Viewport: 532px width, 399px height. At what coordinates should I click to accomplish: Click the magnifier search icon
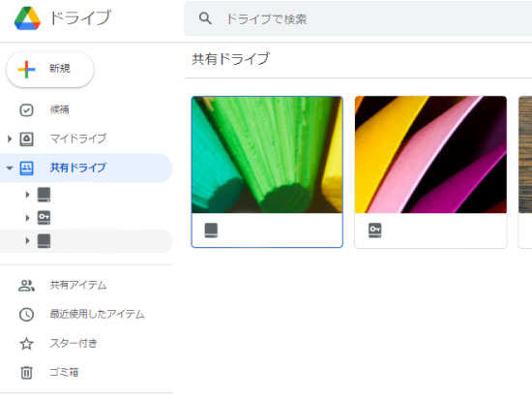click(x=205, y=18)
